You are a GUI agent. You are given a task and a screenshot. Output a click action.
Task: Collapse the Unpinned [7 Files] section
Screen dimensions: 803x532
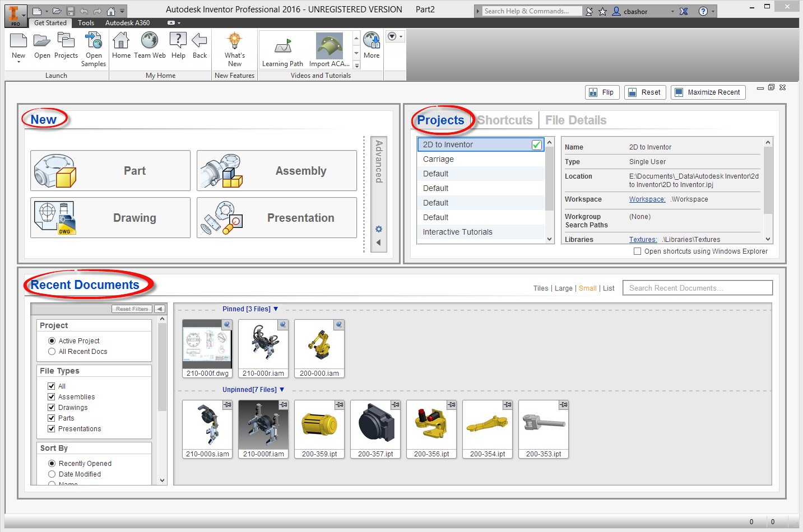point(282,390)
